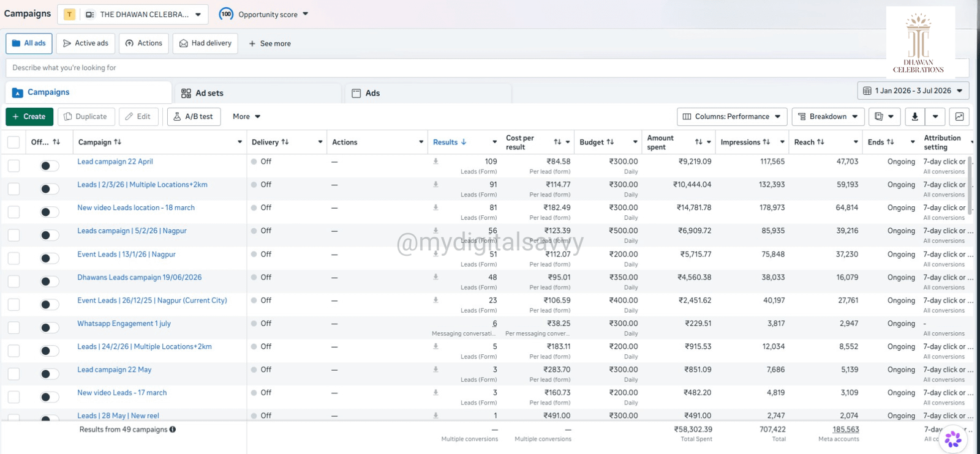Sort by Results column arrow
Viewport: 980px width, 454px height.
(464, 142)
